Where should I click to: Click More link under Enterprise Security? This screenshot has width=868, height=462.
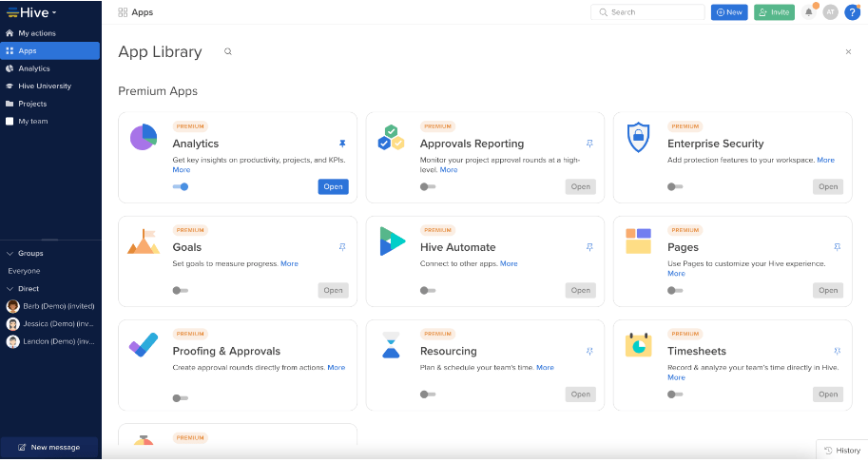click(825, 160)
